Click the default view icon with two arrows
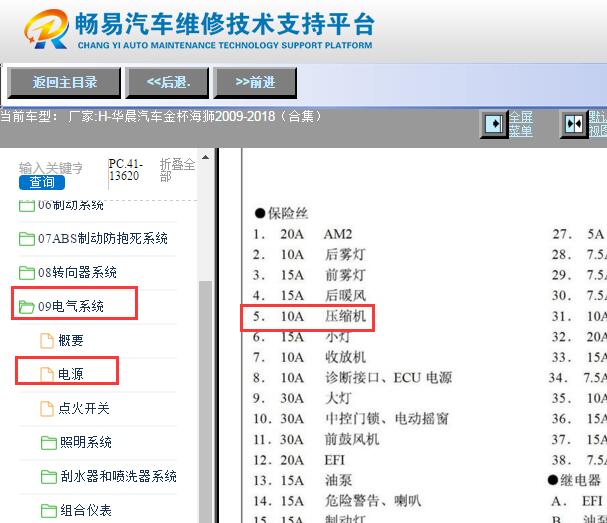Viewport: 607px width, 523px height. [574, 124]
